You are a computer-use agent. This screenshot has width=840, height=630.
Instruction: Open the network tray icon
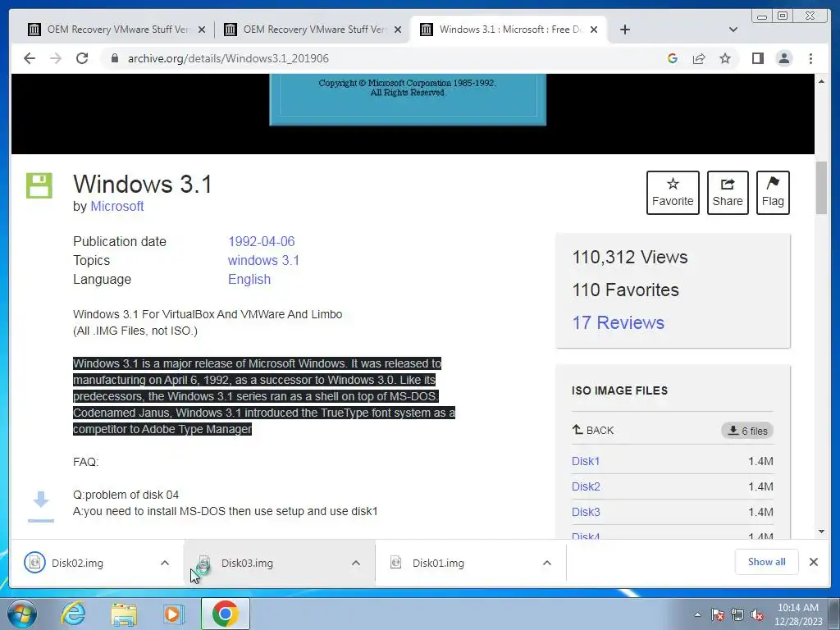click(x=737, y=615)
